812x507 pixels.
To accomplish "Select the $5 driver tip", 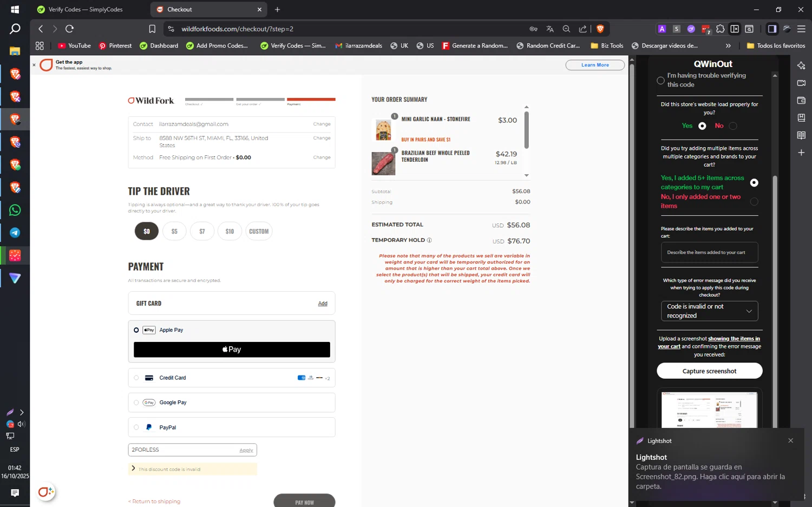I will (174, 232).
